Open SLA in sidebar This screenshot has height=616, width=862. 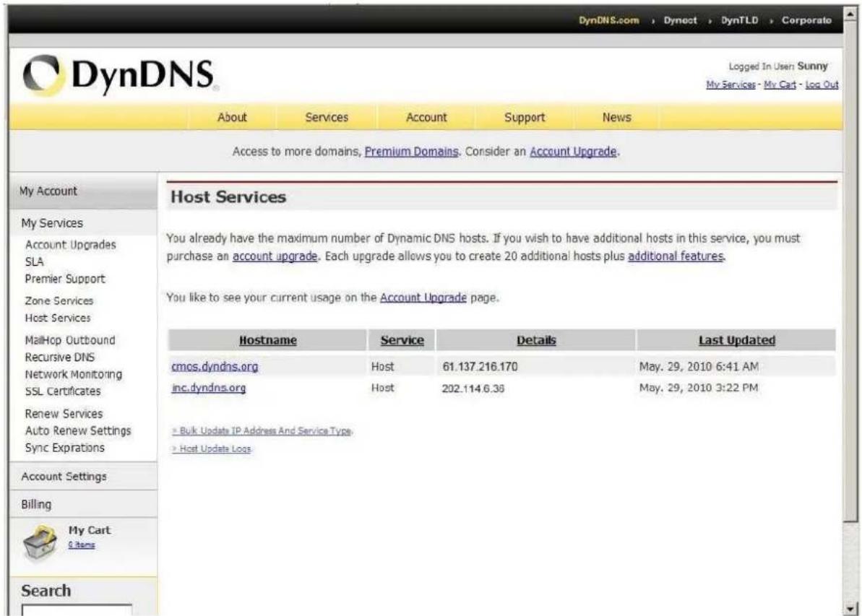tap(34, 262)
